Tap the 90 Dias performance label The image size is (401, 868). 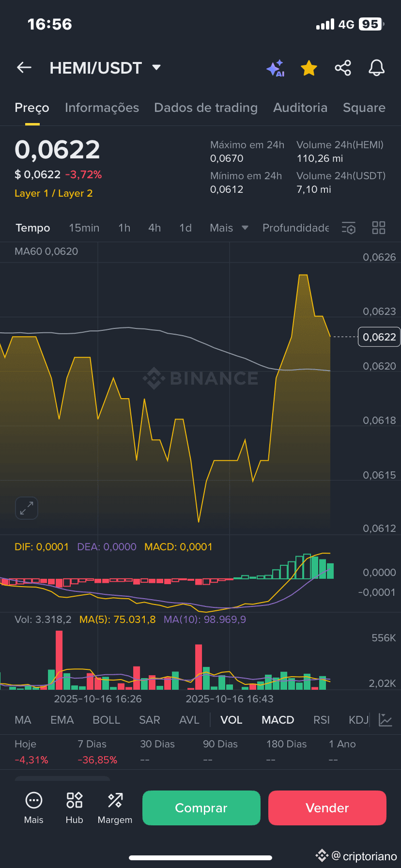coord(220,744)
